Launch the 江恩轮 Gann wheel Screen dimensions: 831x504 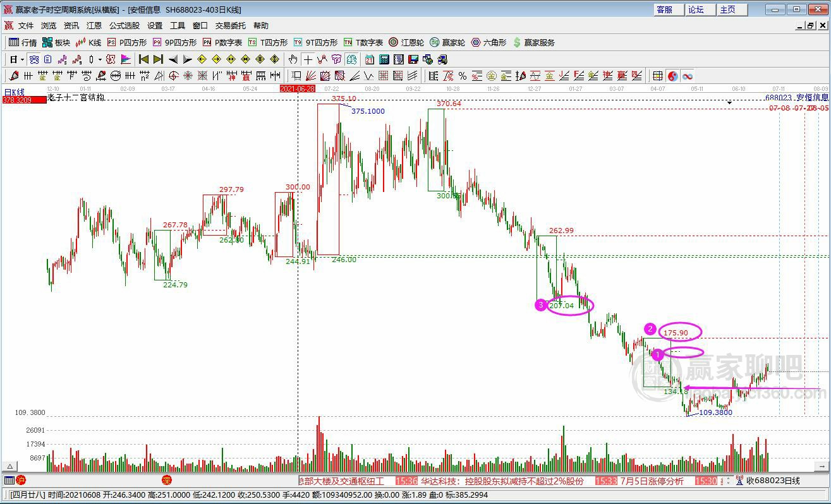click(406, 42)
